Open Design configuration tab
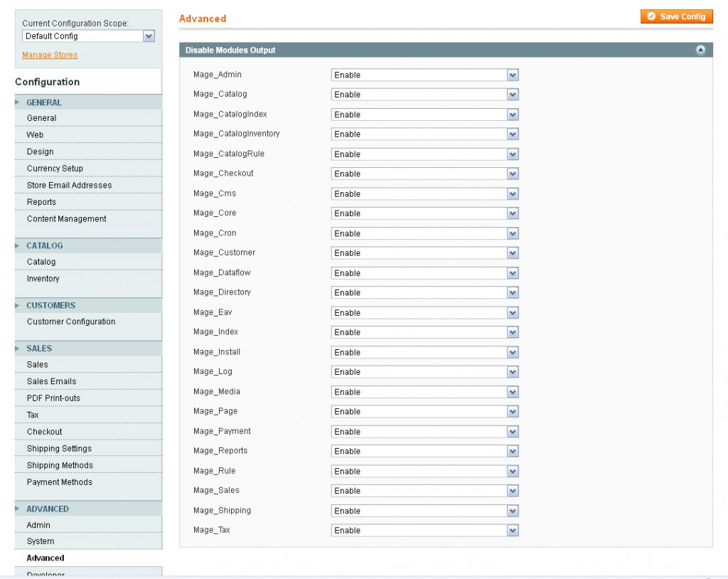 (88, 152)
